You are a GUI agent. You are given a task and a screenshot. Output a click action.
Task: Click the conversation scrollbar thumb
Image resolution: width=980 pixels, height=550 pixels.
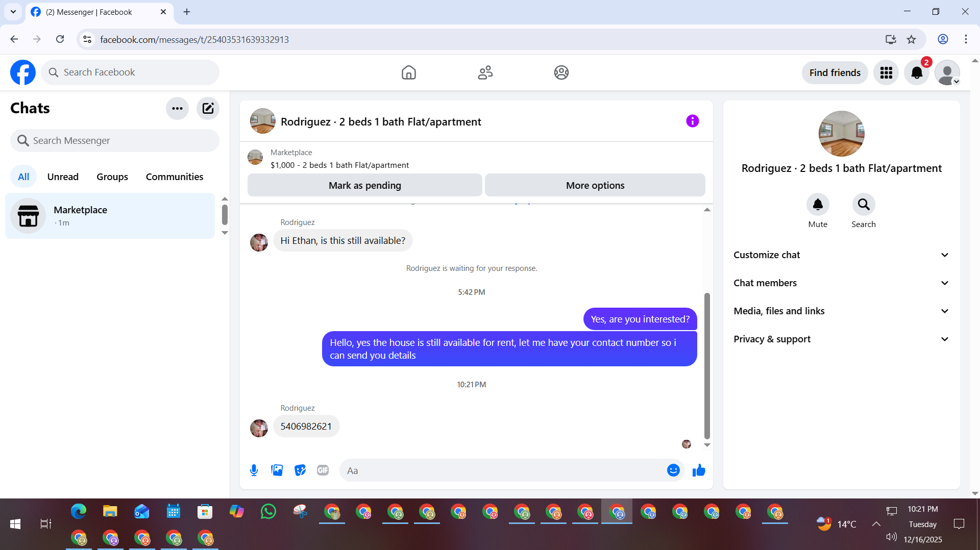click(x=707, y=365)
